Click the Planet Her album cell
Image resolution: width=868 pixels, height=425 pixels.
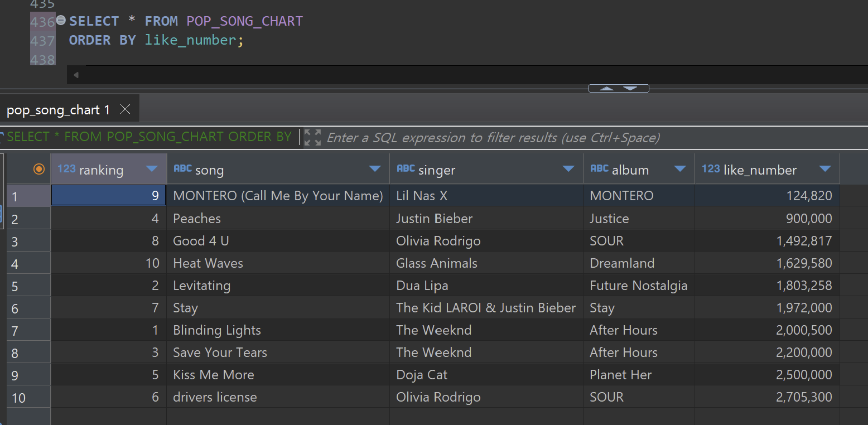(x=639, y=375)
